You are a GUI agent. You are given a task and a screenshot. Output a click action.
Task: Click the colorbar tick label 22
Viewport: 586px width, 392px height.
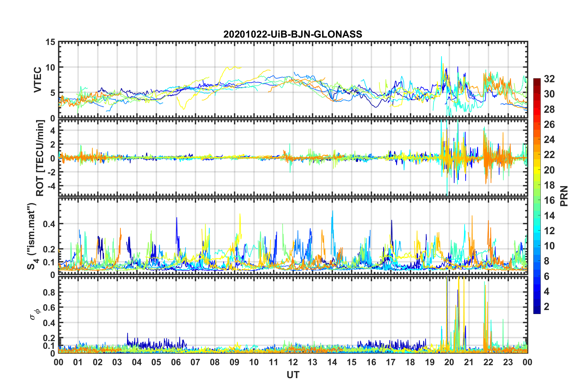click(x=549, y=155)
